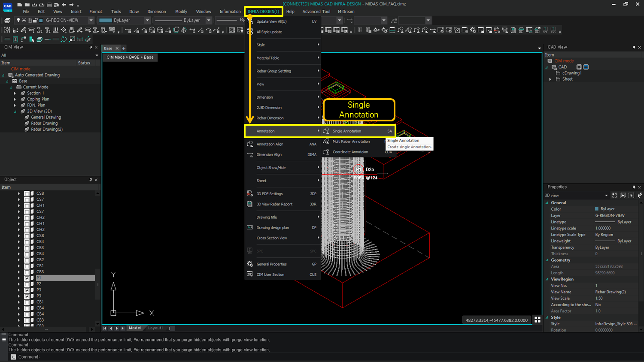This screenshot has width=644, height=362.
Task: Open the ByLayer color swatch dropdown
Action: click(x=148, y=20)
